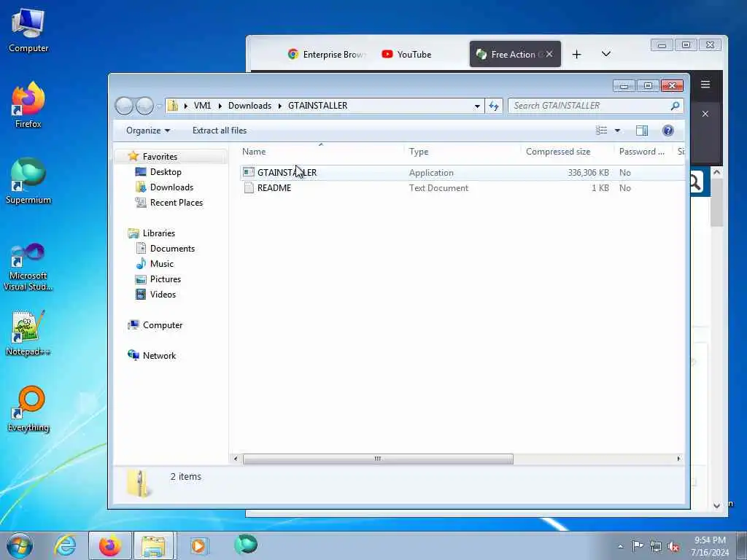The image size is (747, 560).
Task: Open the address bar history dropdown
Action: click(477, 106)
